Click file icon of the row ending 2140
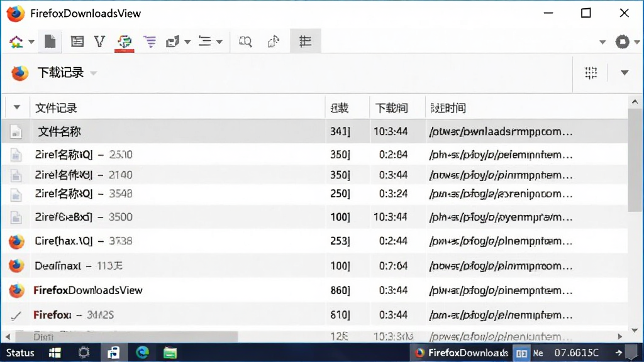 pyautogui.click(x=16, y=175)
